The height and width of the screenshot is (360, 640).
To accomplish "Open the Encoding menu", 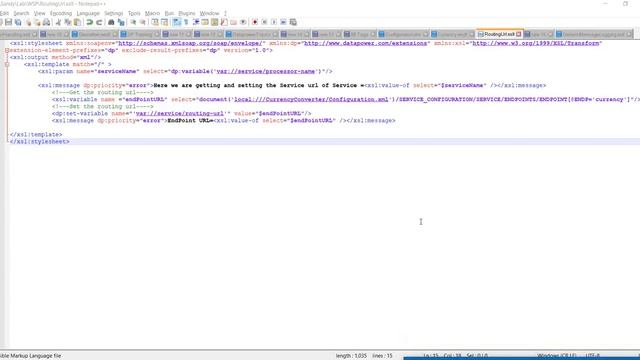I will click(x=61, y=13).
